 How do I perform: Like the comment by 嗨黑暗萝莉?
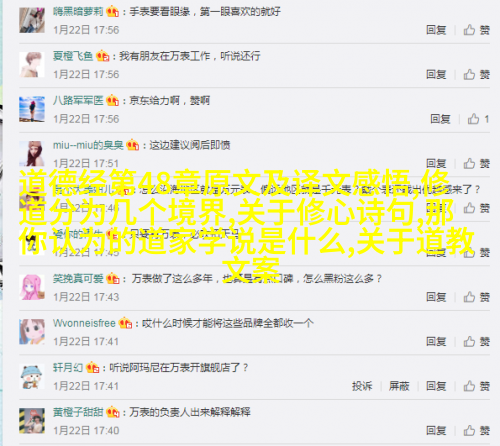coord(477,30)
